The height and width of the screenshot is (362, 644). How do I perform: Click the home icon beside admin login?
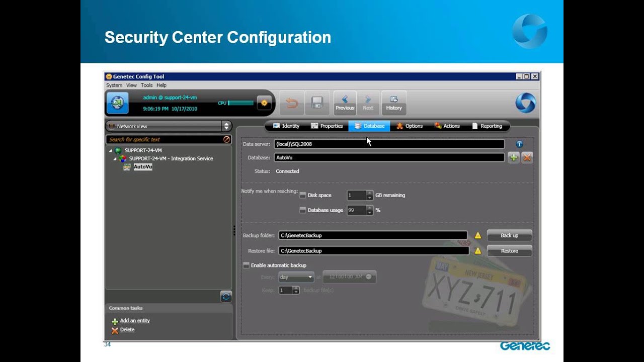118,103
